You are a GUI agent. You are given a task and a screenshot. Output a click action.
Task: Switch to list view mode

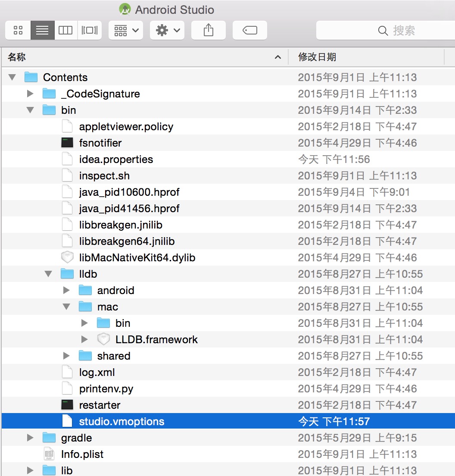point(43,30)
